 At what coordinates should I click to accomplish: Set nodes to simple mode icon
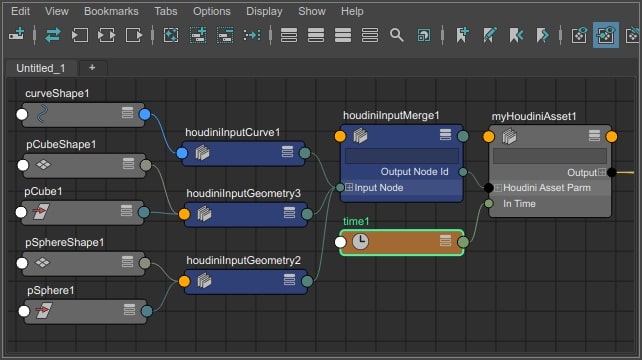point(289,35)
